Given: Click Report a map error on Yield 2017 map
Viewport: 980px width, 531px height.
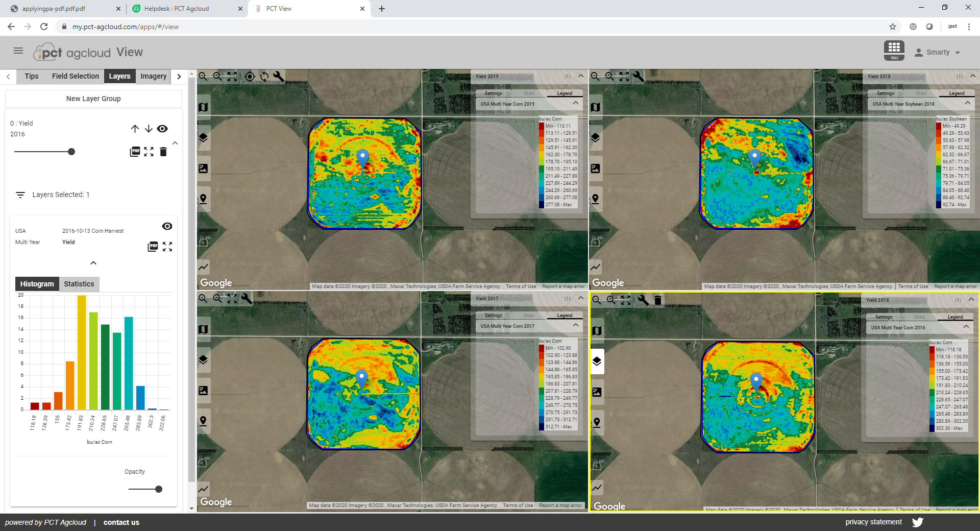Looking at the screenshot, I should tap(560, 505).
